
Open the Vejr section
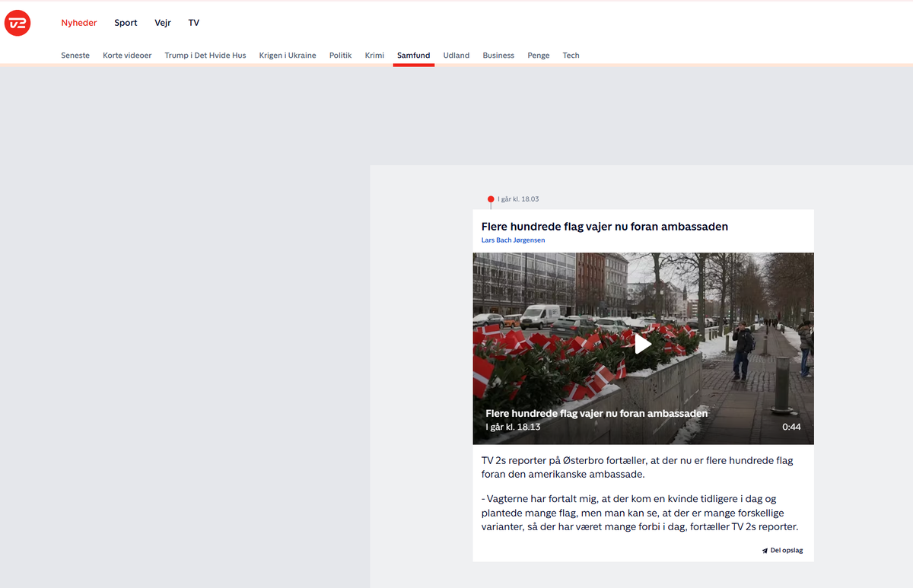tap(163, 23)
